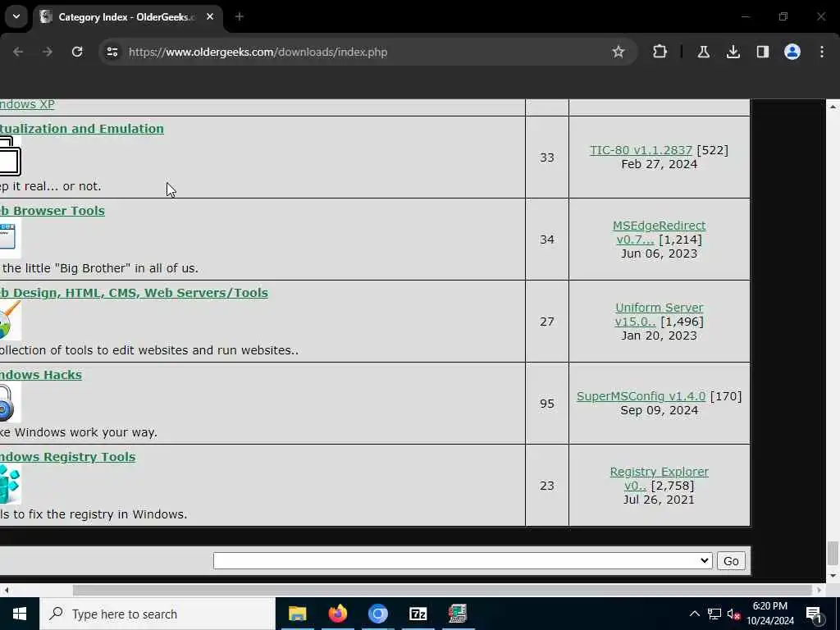The width and height of the screenshot is (840, 630).
Task: Go back using the browser back arrow
Action: [x=18, y=52]
